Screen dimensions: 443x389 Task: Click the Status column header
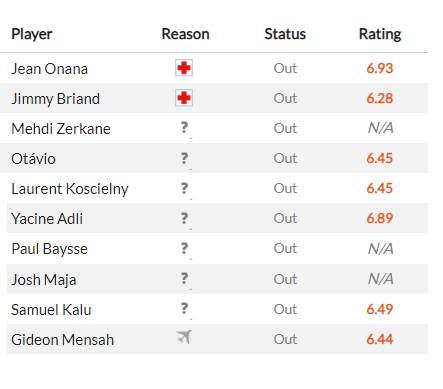pos(285,34)
